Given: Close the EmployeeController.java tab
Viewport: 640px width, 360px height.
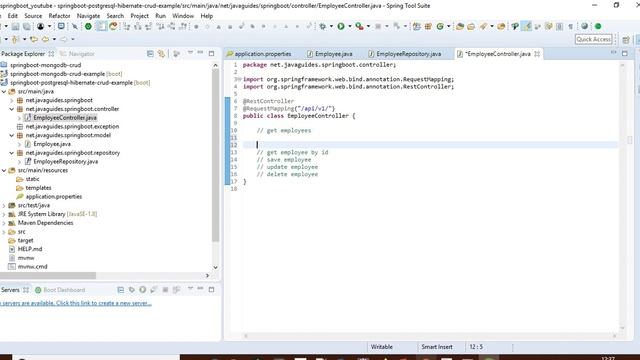Looking at the screenshot, I should [x=537, y=54].
